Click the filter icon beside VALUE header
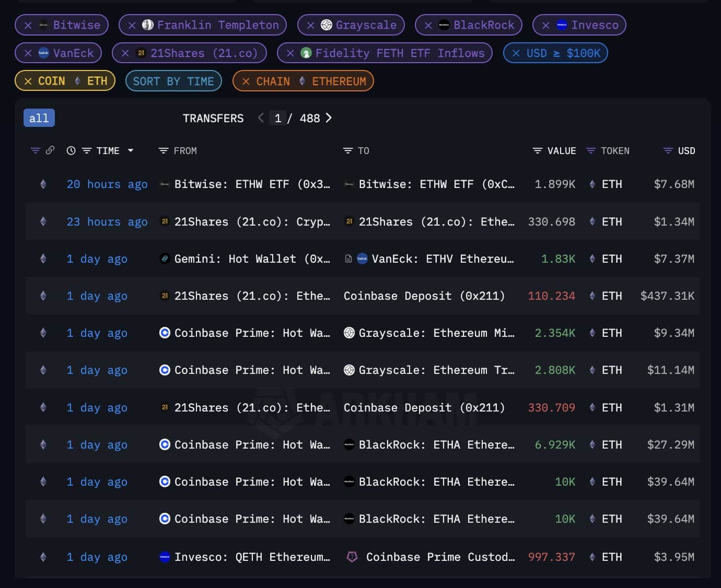 537,151
